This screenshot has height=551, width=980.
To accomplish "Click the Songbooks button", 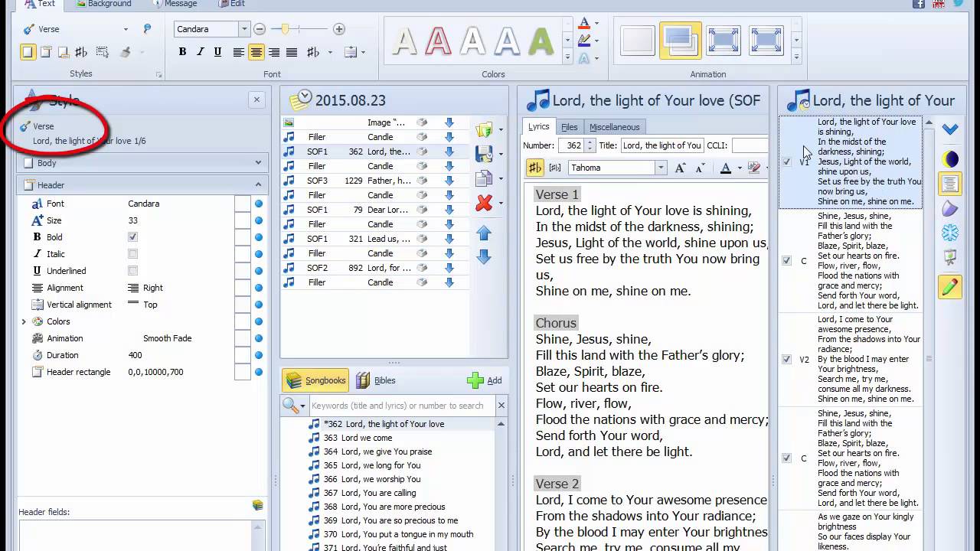I will point(316,380).
